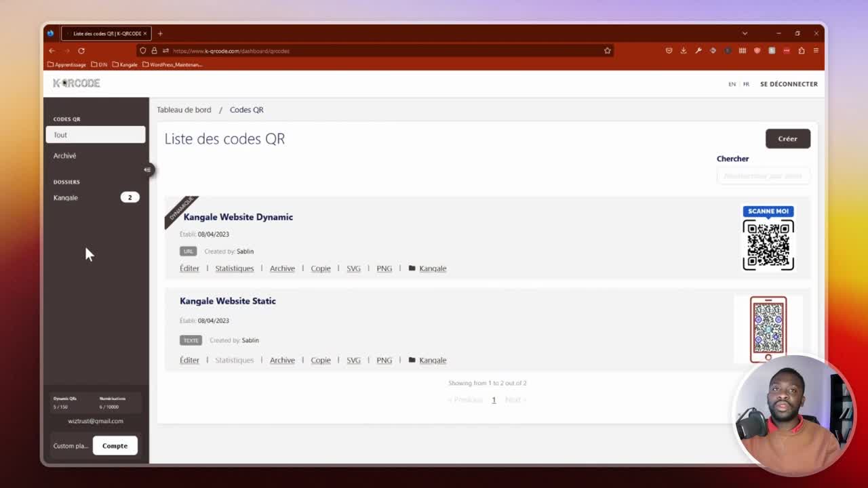Click the browser back arrow
Image resolution: width=868 pixels, height=488 pixels.
click(x=52, y=51)
